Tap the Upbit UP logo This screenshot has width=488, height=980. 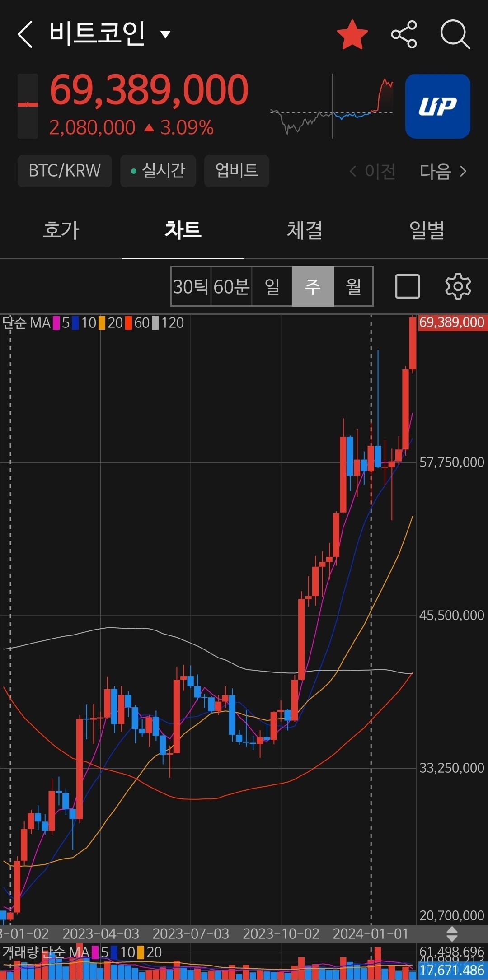[437, 106]
